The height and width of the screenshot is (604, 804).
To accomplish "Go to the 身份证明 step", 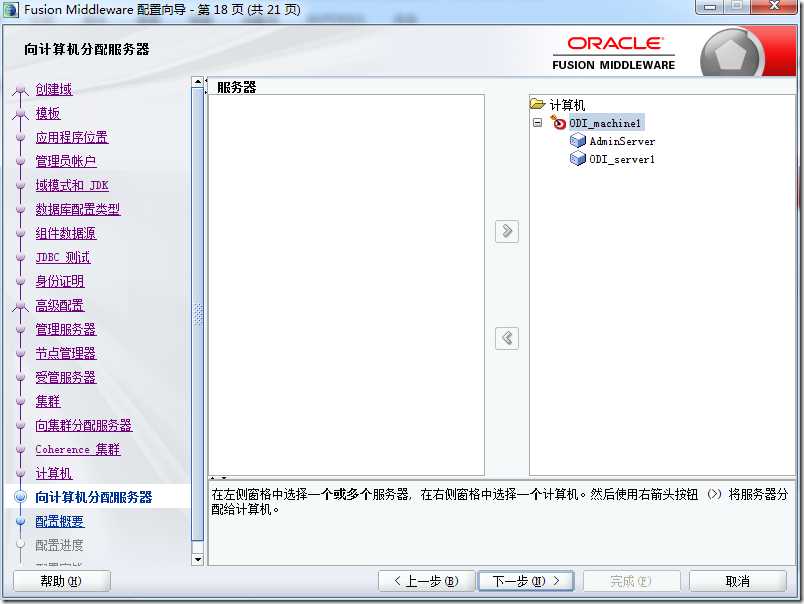I will coord(60,281).
